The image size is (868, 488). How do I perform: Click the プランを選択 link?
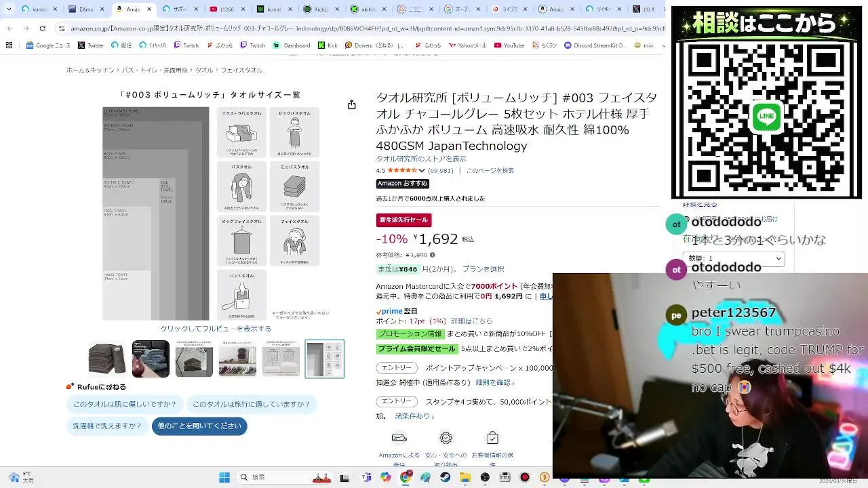pos(484,269)
